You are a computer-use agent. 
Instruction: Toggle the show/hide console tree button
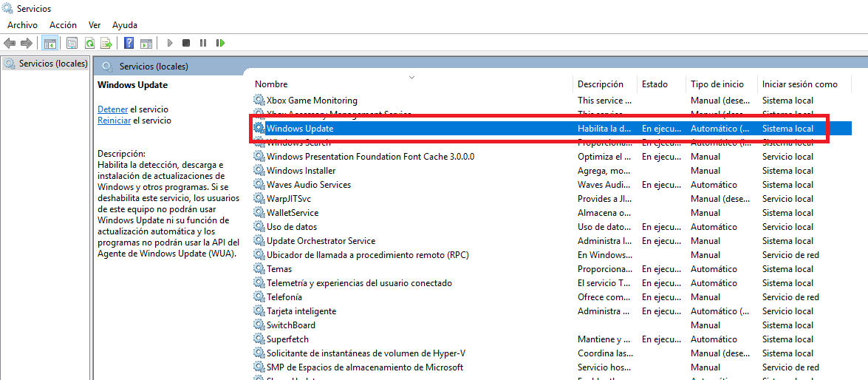49,43
